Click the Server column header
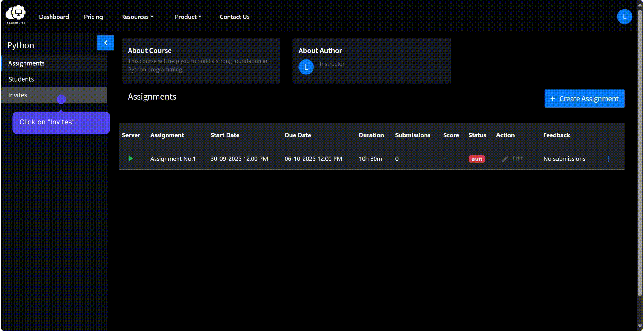Image resolution: width=644 pixels, height=331 pixels. [x=131, y=135]
